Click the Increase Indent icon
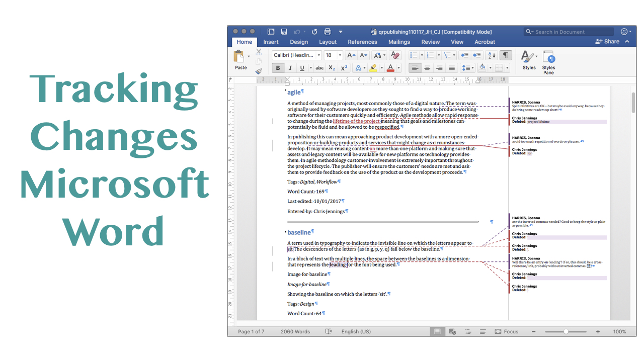 pyautogui.click(x=477, y=55)
